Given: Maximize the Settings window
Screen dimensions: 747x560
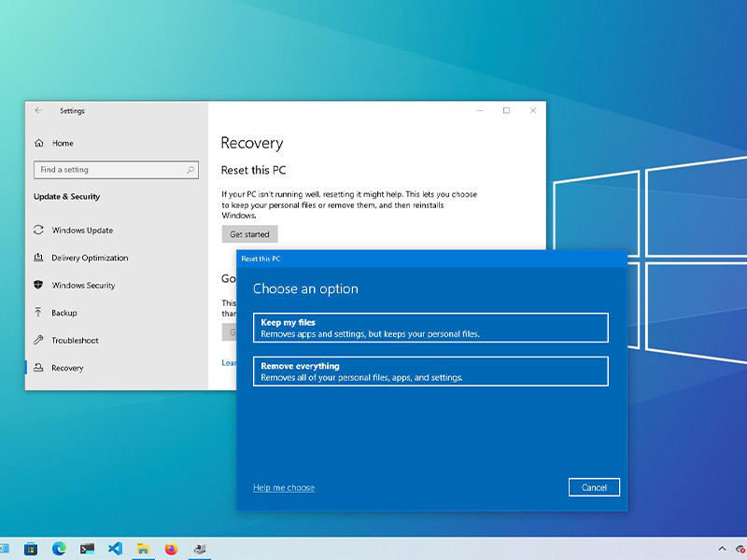Looking at the screenshot, I should [506, 110].
